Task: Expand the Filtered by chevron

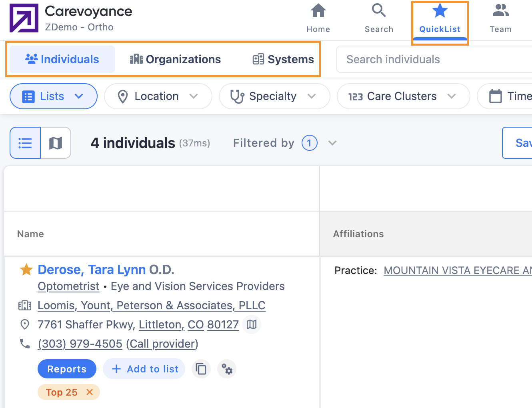Action: pyautogui.click(x=332, y=143)
